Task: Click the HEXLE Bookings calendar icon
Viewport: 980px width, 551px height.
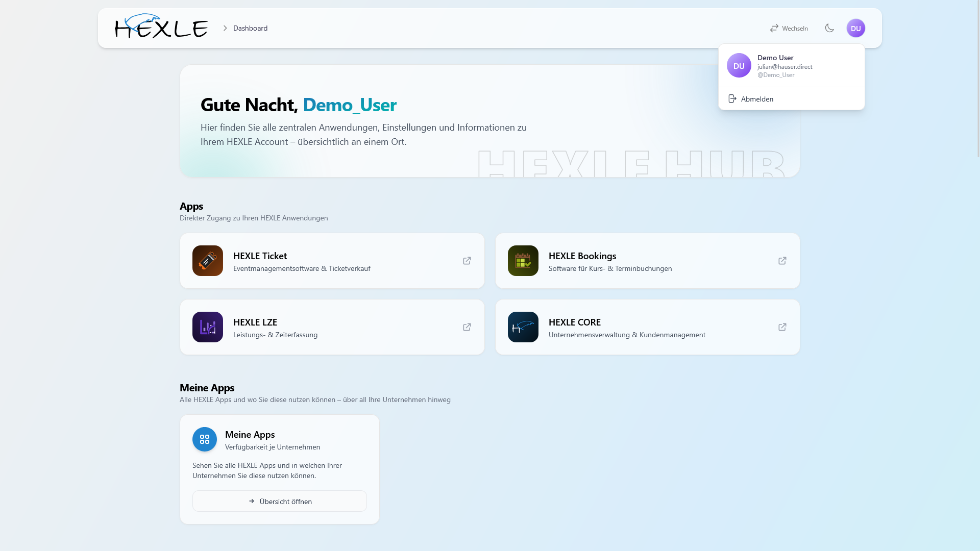Action: 523,261
